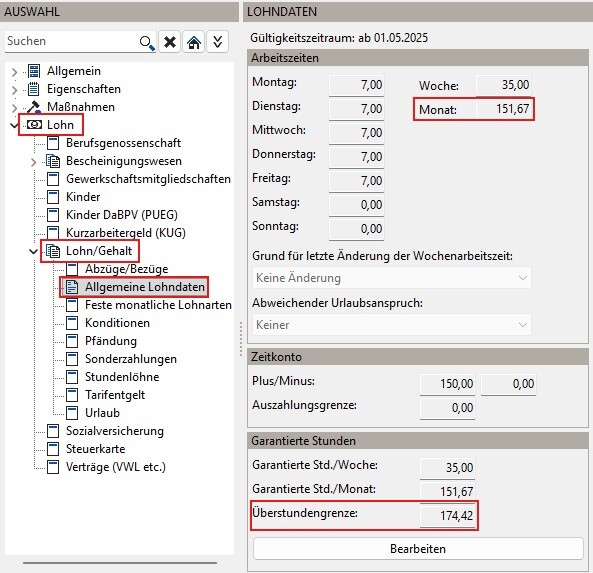The height and width of the screenshot is (573, 593).
Task: Expand the Bescheinigungswesen node
Action: [x=33, y=162]
